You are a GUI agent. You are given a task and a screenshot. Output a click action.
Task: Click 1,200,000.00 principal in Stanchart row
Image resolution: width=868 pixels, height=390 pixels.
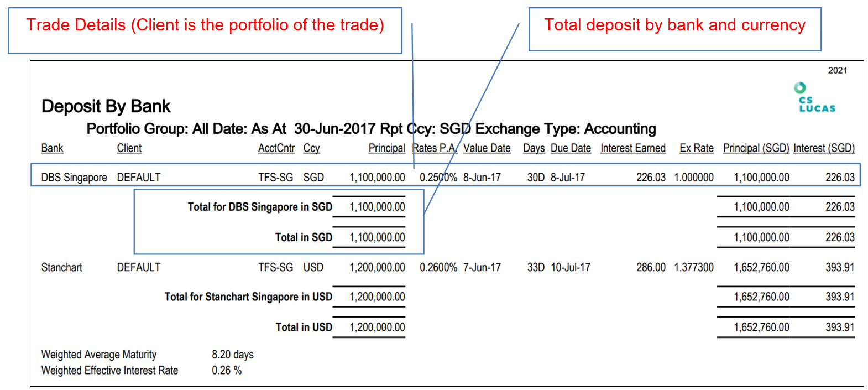coord(377,267)
